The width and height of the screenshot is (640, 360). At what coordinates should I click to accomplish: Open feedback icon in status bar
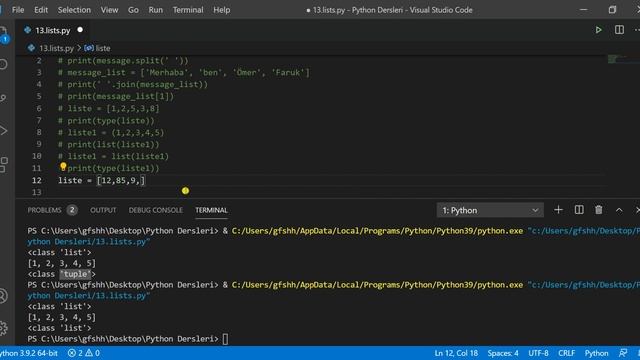tap(623, 353)
